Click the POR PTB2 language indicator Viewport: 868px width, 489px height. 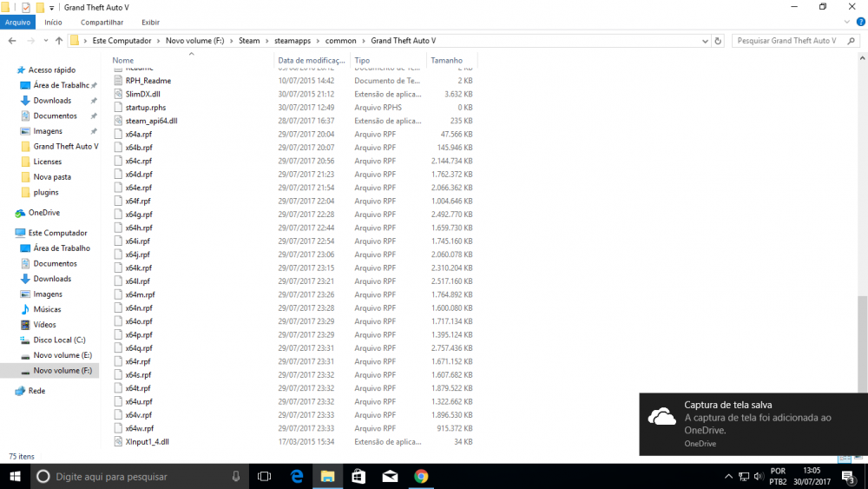coord(778,476)
